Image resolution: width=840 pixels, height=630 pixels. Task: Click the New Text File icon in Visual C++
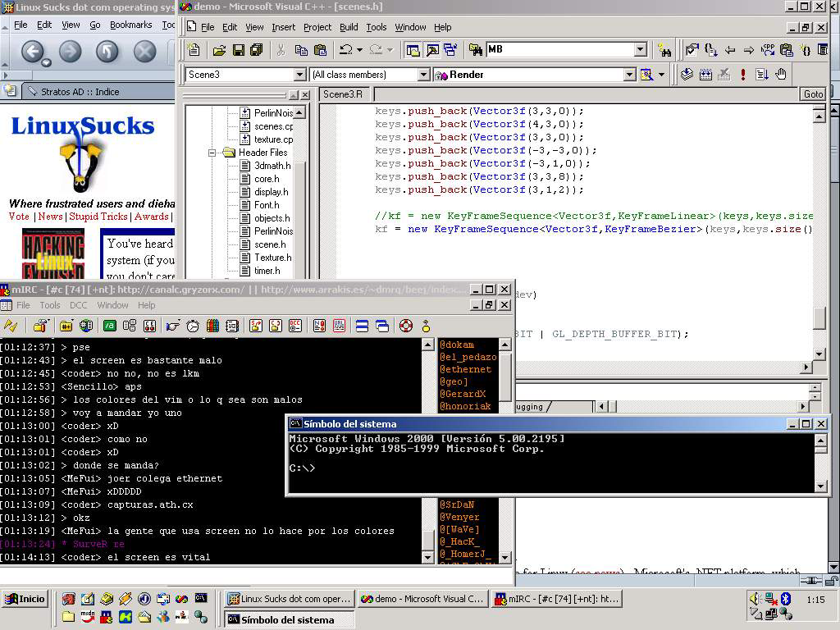pos(194,50)
